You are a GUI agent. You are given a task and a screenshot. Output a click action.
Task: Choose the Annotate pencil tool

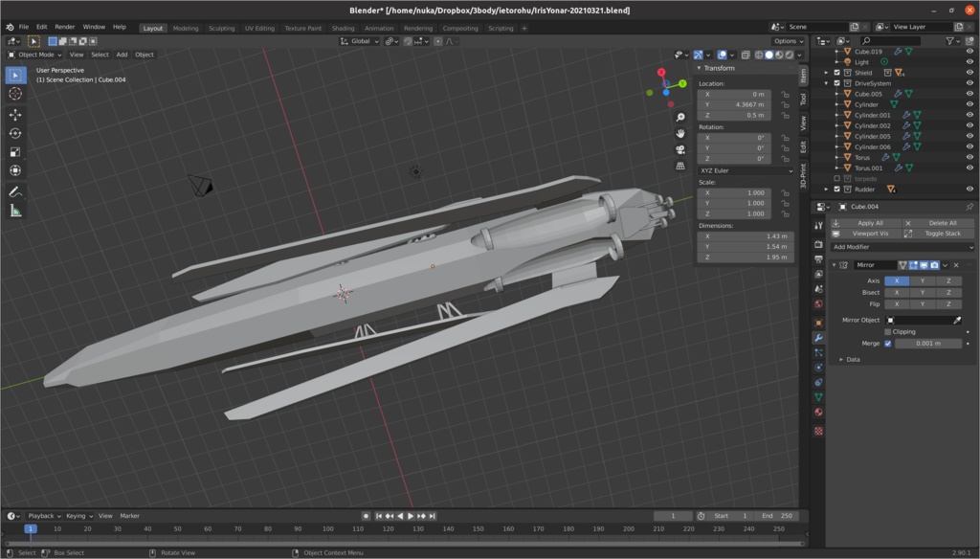click(15, 191)
